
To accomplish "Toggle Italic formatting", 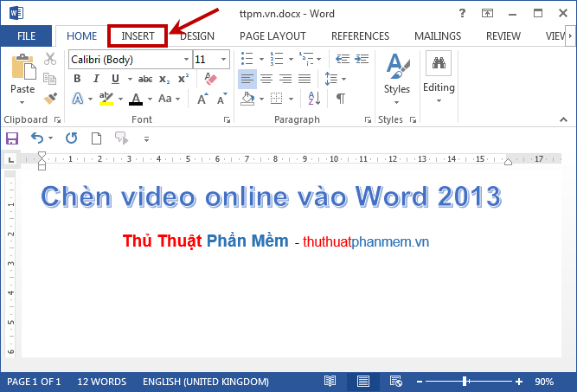I will (97, 79).
